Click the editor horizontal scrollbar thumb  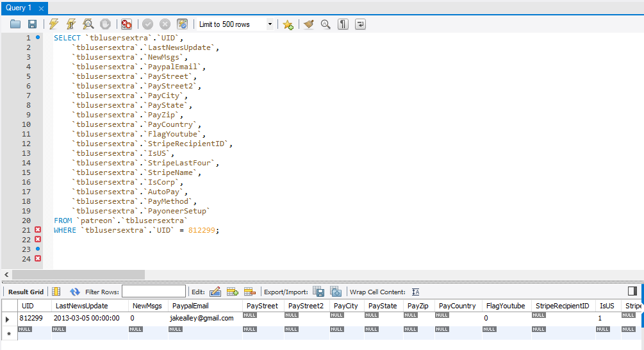point(78,274)
